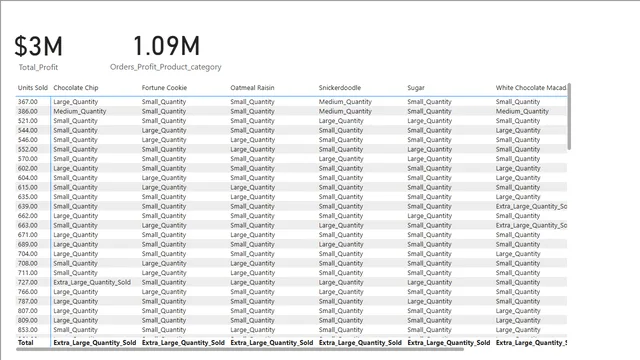Select the 521.00 Units Sold row label
This screenshot has height=360, width=640.
[x=28, y=121]
